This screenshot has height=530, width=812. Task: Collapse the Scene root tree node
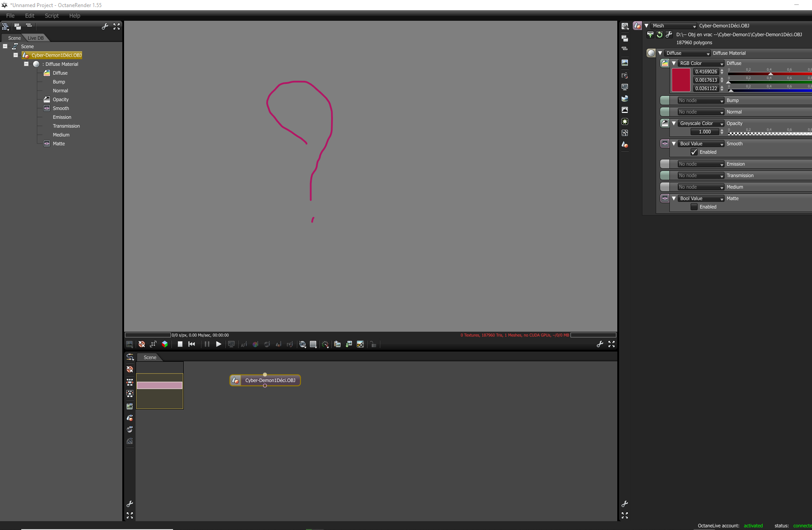pyautogui.click(x=5, y=46)
